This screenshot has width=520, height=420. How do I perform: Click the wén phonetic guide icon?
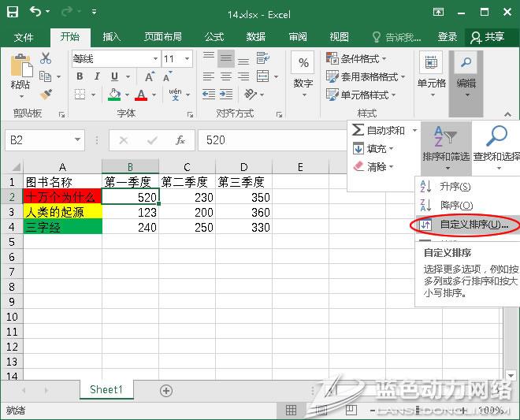tap(175, 95)
